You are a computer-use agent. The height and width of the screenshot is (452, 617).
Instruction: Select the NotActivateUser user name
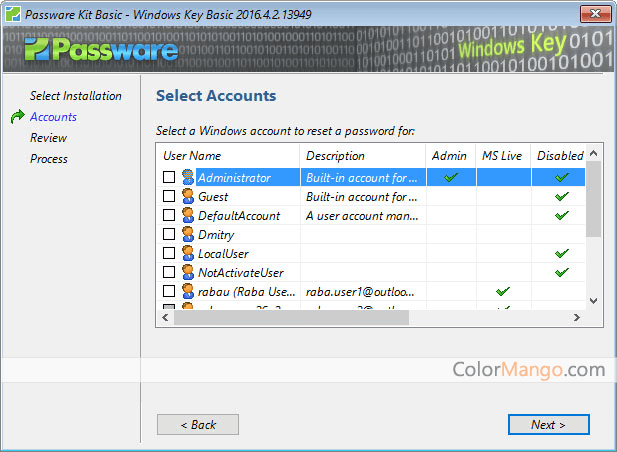(241, 273)
